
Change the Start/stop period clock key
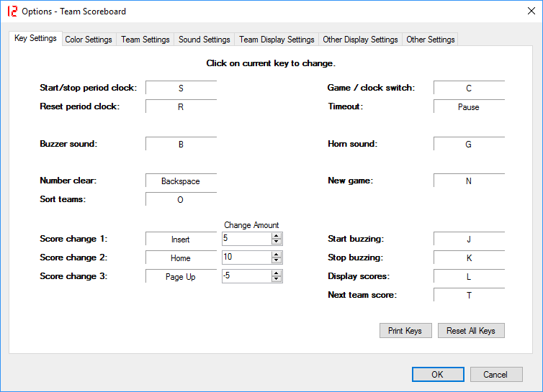(181, 88)
